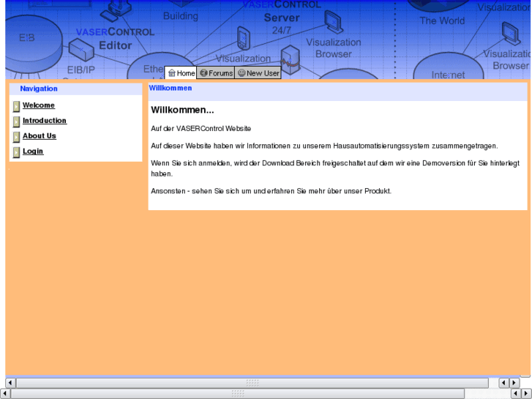Click the 'Ansonsten - sehen Sie sich um' paragraph

click(271, 191)
